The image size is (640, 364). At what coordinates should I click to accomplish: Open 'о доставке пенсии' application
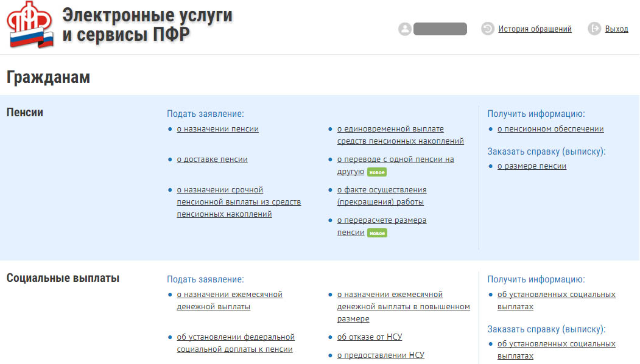tap(212, 159)
